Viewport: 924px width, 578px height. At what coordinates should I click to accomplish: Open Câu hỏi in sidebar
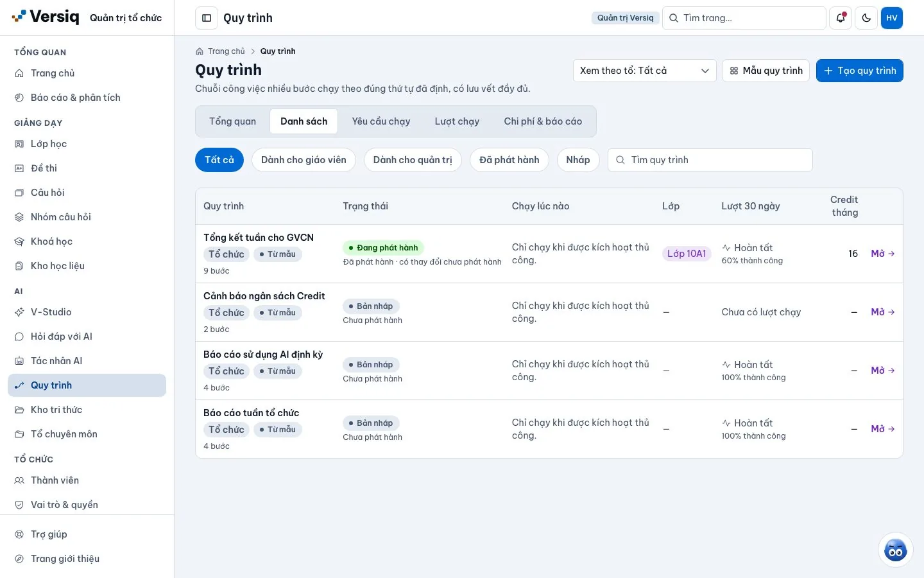[87, 193]
